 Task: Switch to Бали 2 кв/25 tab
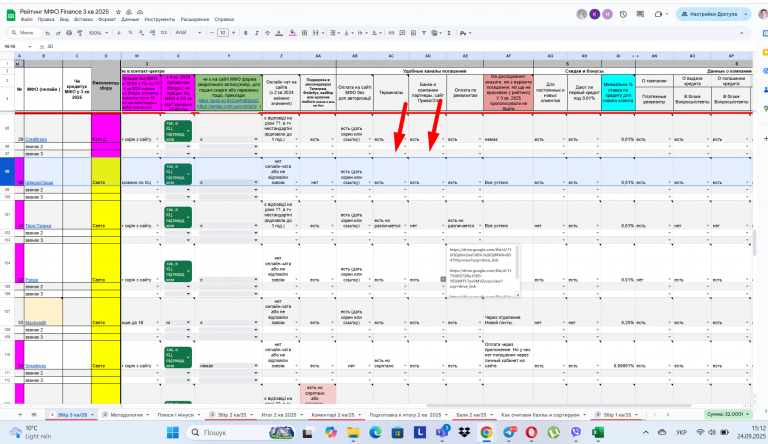pyautogui.click(x=474, y=415)
